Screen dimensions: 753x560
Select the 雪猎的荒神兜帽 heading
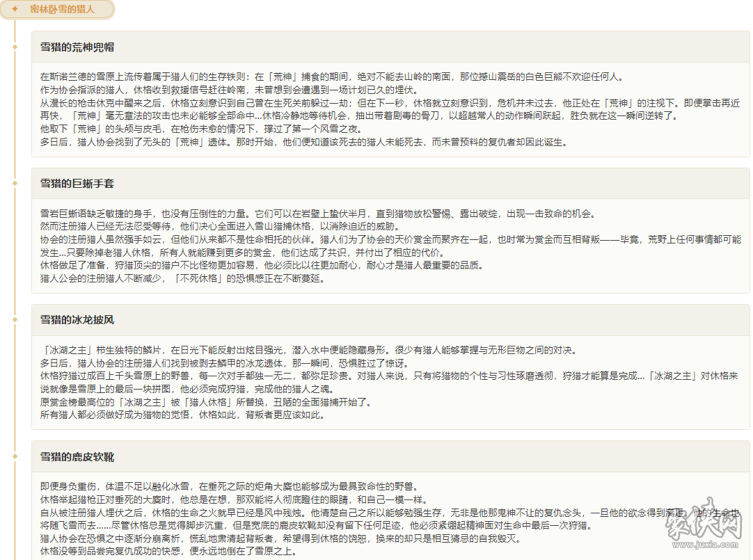pos(77,47)
